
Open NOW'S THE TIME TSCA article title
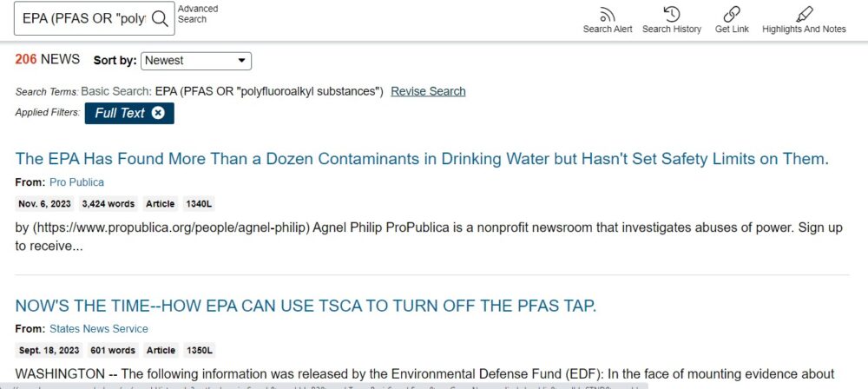tap(306, 306)
